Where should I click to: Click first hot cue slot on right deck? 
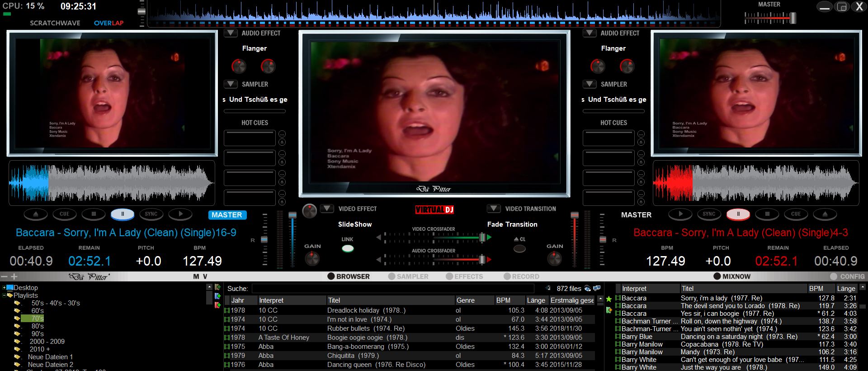coord(609,138)
